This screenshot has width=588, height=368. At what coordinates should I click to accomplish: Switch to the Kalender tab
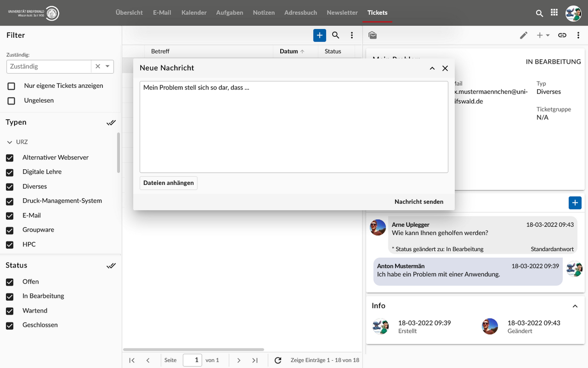(x=194, y=13)
